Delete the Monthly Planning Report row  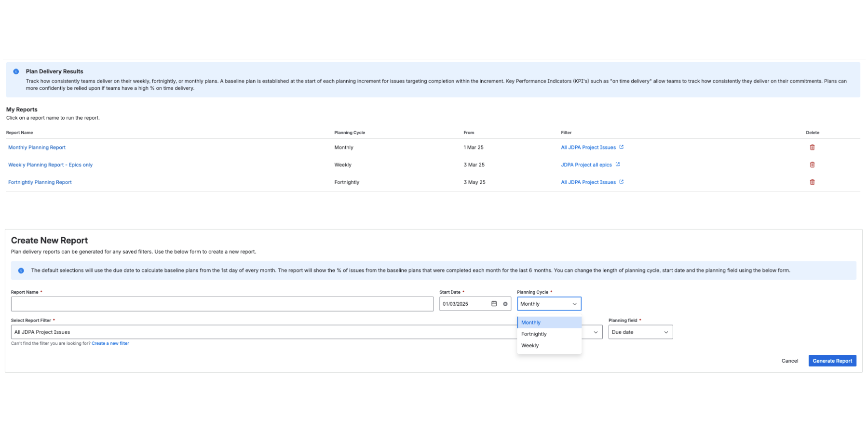(812, 148)
